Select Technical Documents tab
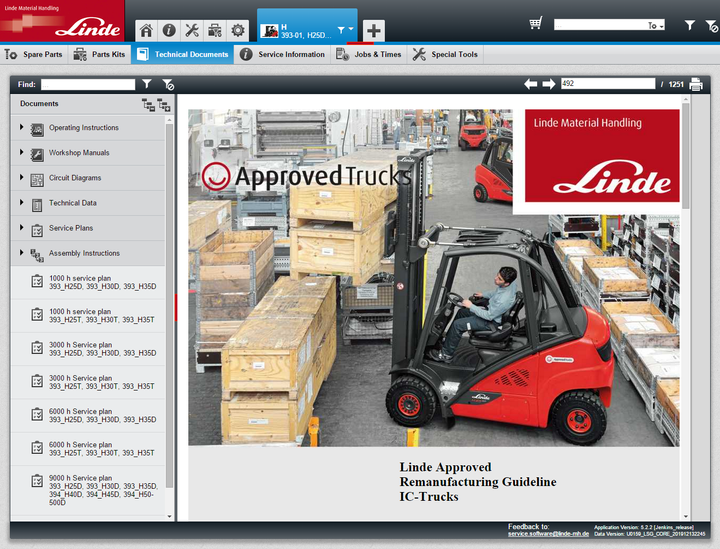Screen dimensions: 720x549 point(182,54)
